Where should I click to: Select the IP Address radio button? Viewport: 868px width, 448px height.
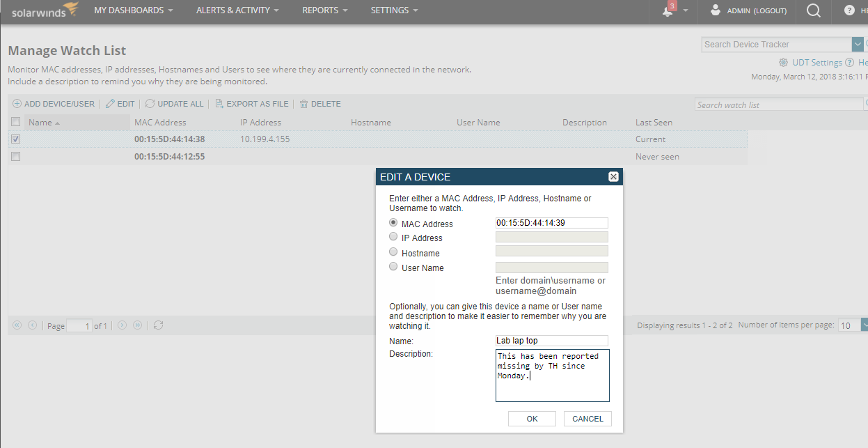tap(393, 238)
